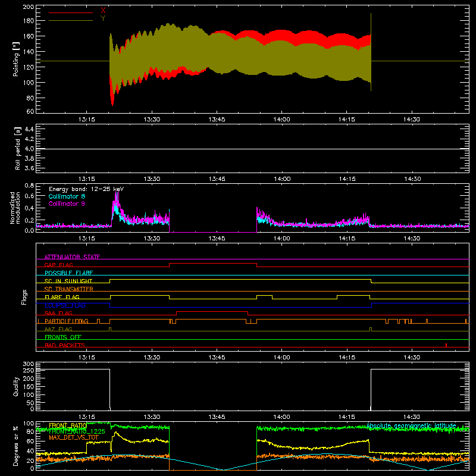Select the 'Flags' axis title
This screenshot has height=476, width=476.
tap(24, 297)
